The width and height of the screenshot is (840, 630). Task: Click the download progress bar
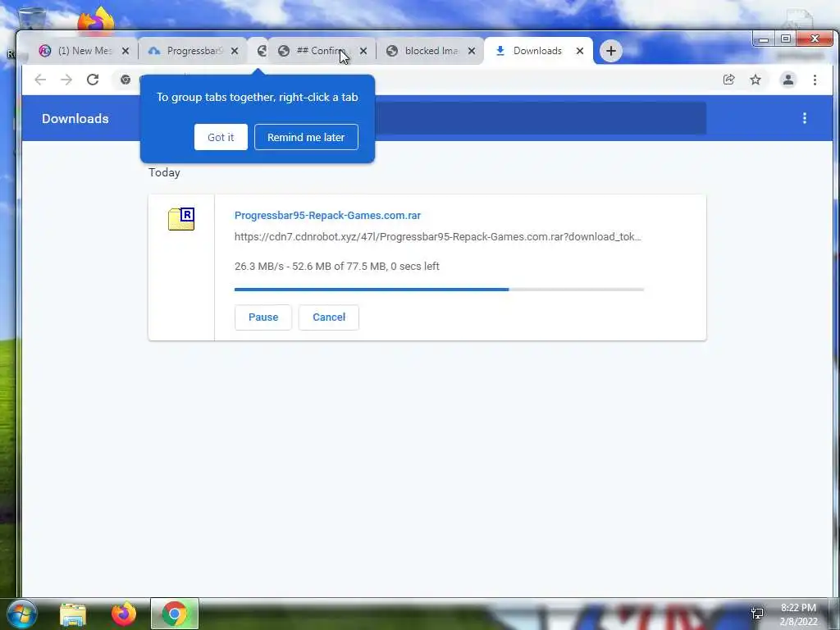439,290
